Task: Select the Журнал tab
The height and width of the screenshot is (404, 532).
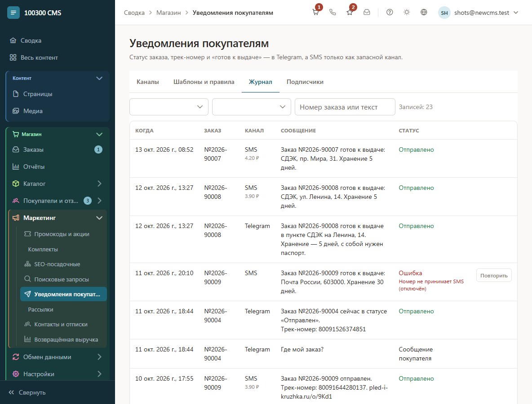Action: coord(260,82)
